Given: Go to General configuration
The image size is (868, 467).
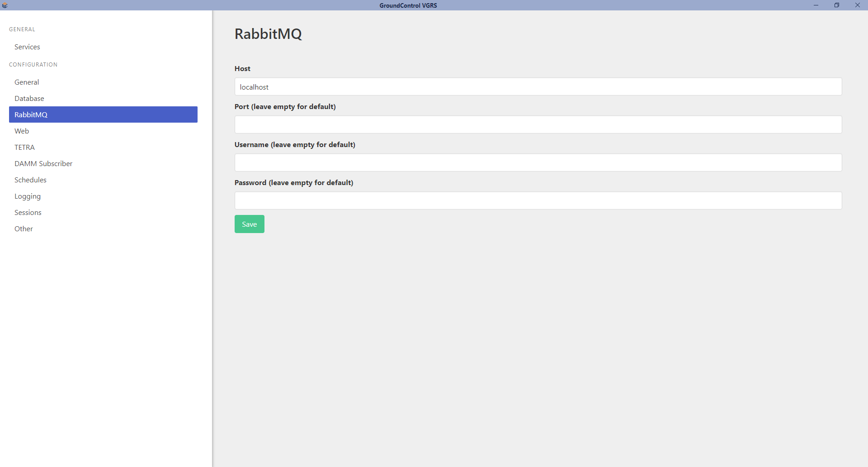Looking at the screenshot, I should (x=27, y=82).
